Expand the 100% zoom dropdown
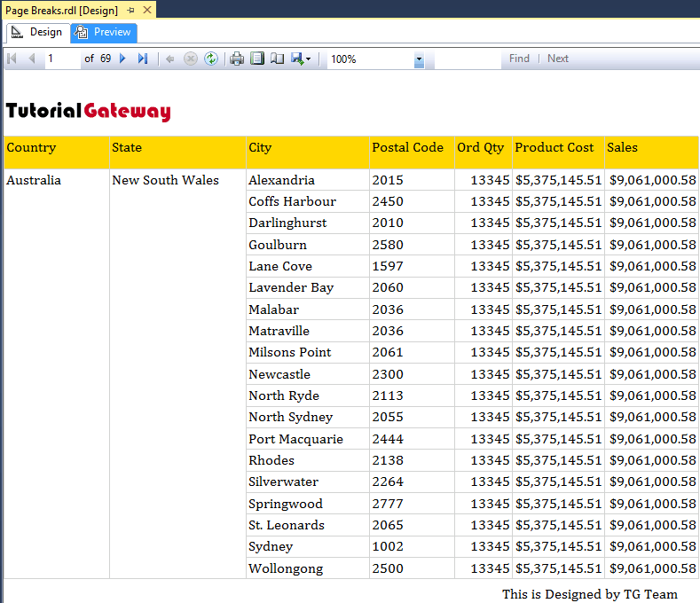The height and width of the screenshot is (603, 700). coord(419,59)
